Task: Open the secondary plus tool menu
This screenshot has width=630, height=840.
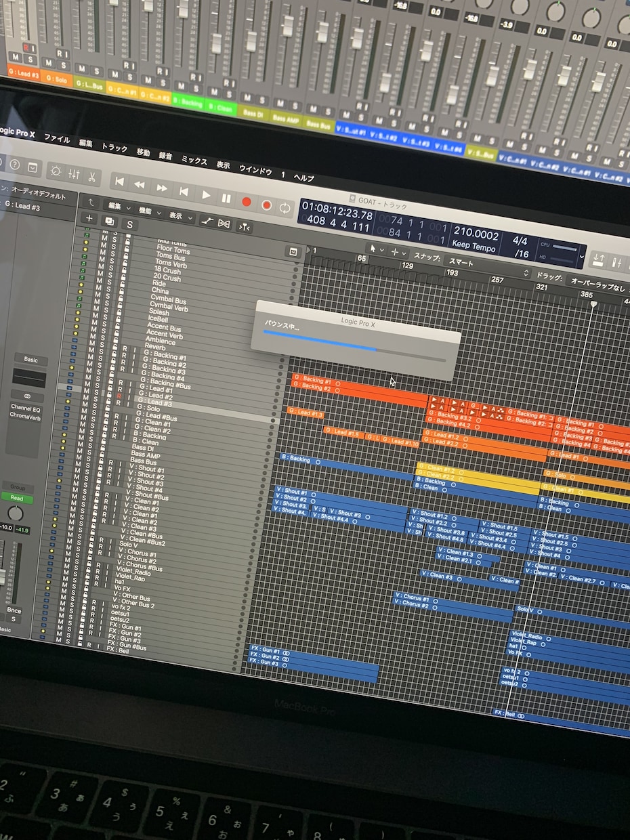Action: point(399,252)
